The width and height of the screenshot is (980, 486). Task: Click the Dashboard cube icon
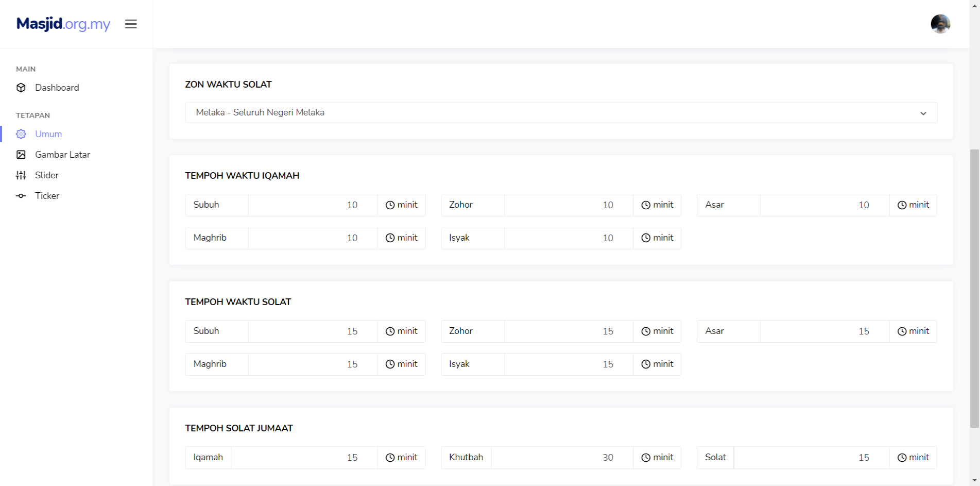[x=21, y=88]
